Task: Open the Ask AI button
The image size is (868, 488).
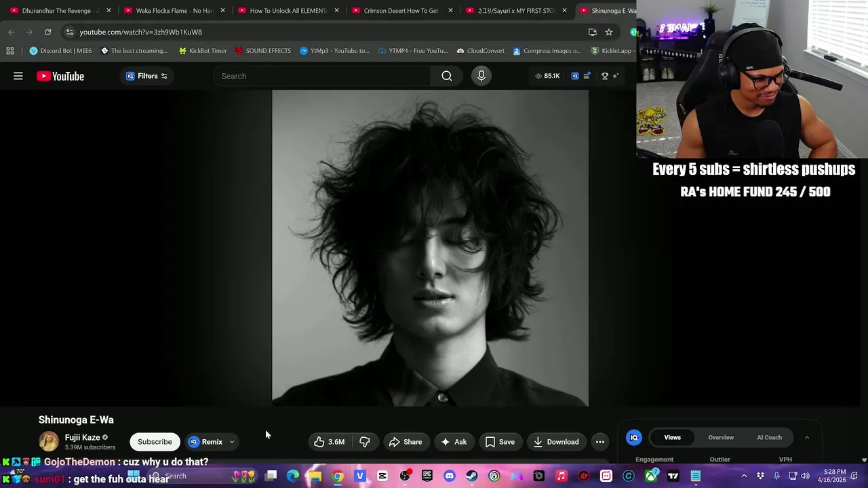Action: [x=454, y=442]
